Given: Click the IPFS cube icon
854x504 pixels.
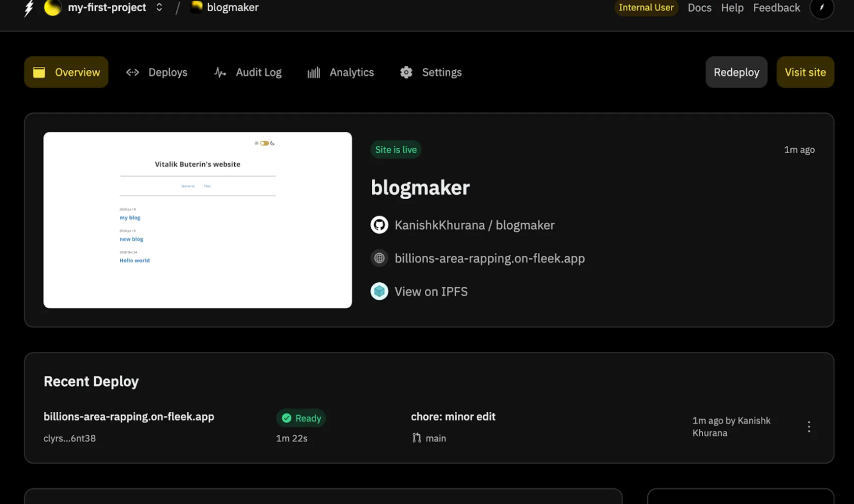Looking at the screenshot, I should (379, 292).
